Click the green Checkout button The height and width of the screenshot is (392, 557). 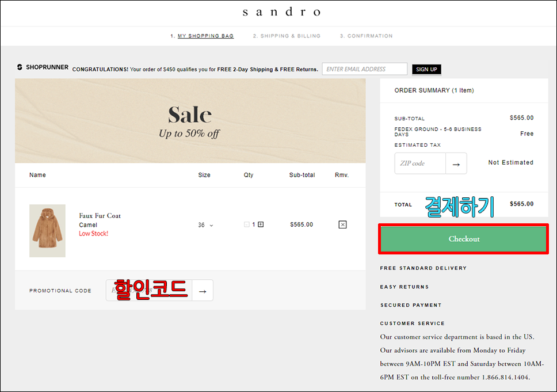click(x=464, y=239)
